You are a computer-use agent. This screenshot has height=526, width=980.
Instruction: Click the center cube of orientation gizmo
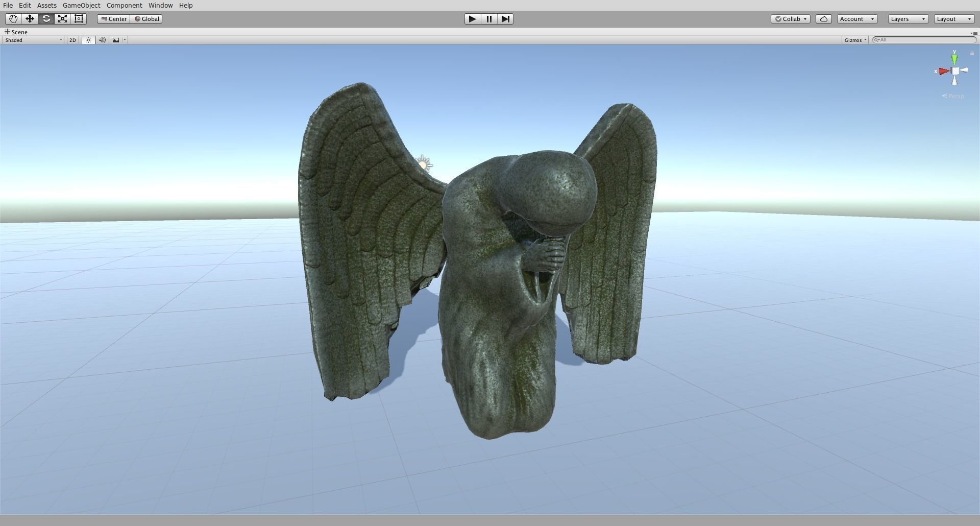pyautogui.click(x=955, y=71)
